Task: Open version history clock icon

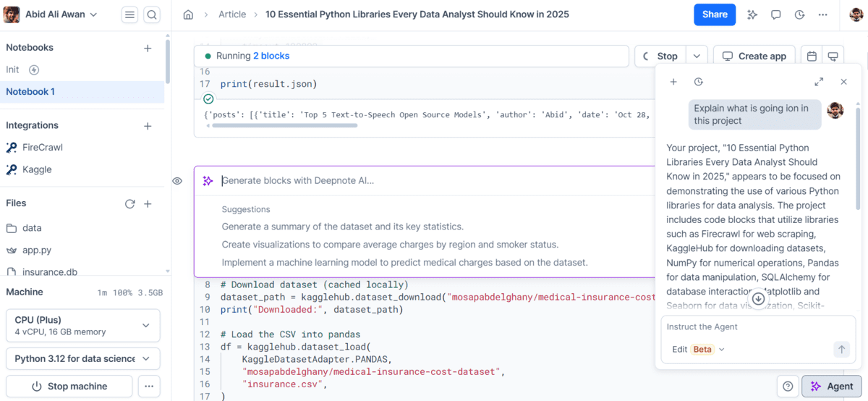Action: [799, 14]
